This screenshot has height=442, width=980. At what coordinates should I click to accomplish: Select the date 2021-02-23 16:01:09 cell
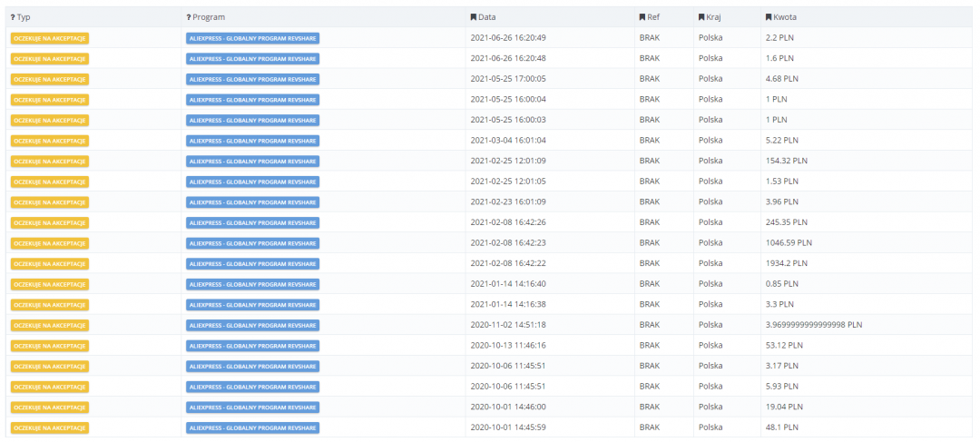coord(507,201)
